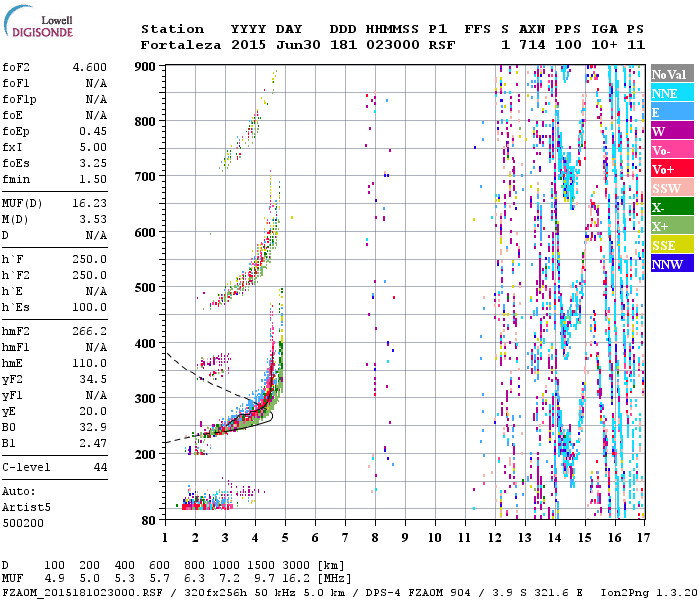Select the W purple legend swatch
Screen dimensions: 700x600
[672, 131]
